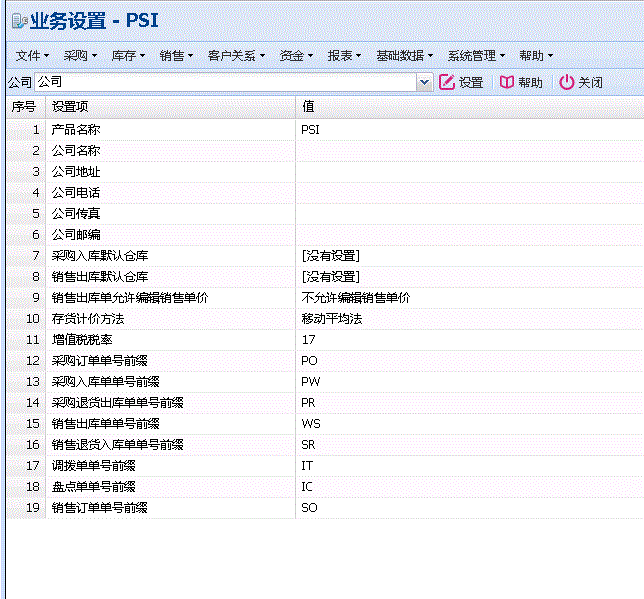Select the 采购入库单单号前缀 row
Screen dimensions: 644x599
pyautogui.click(x=325, y=382)
